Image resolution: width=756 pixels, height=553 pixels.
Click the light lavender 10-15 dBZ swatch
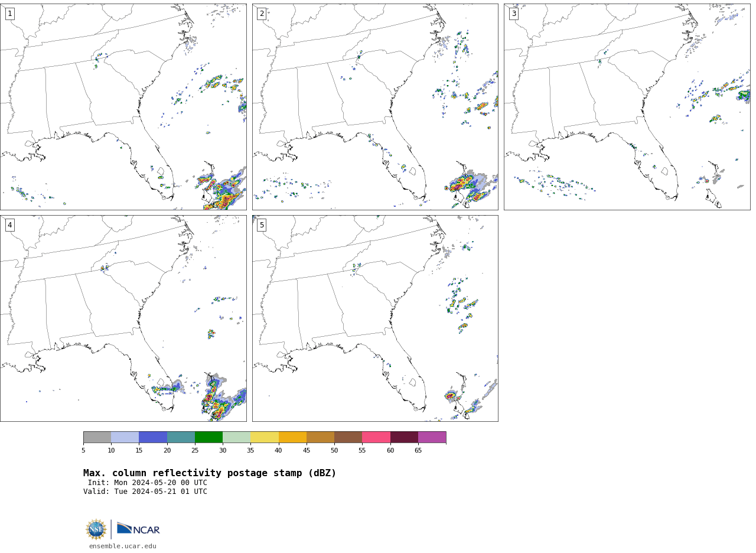pyautogui.click(x=125, y=437)
